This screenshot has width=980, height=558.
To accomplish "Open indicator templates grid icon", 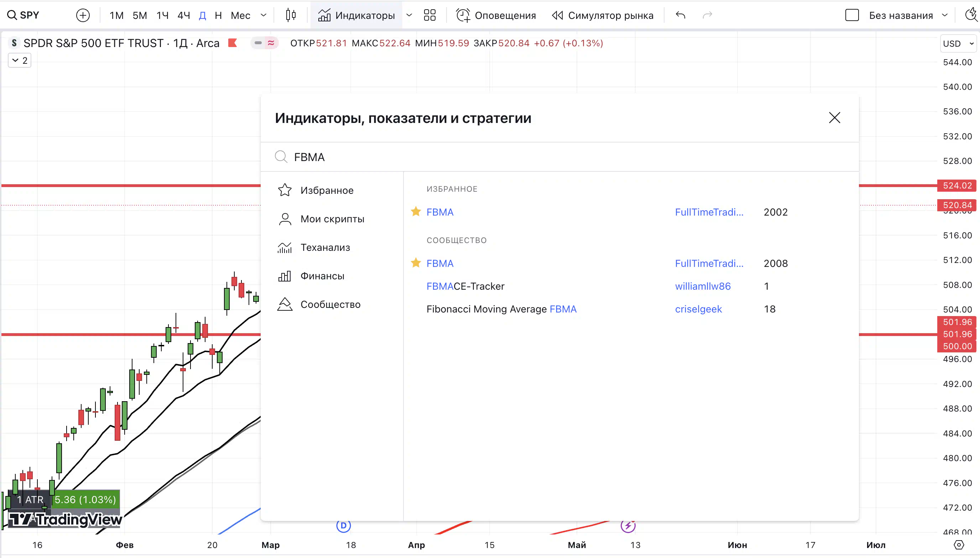I will point(430,15).
